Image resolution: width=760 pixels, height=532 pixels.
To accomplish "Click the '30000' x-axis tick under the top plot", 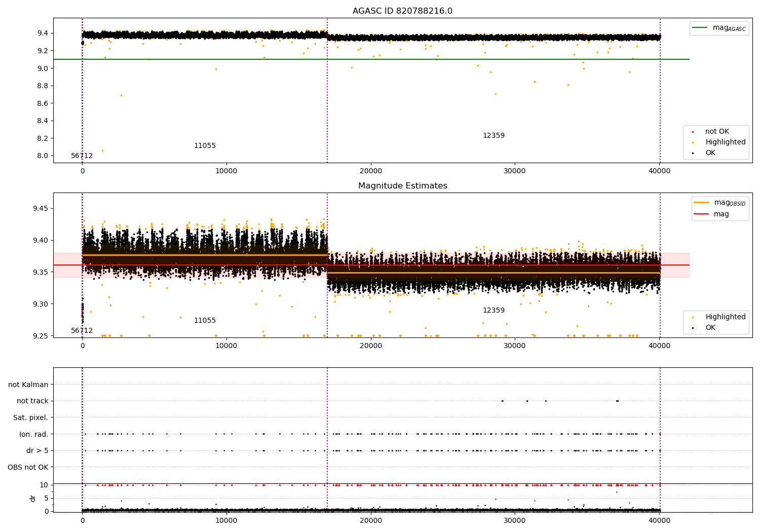I will [x=515, y=171].
